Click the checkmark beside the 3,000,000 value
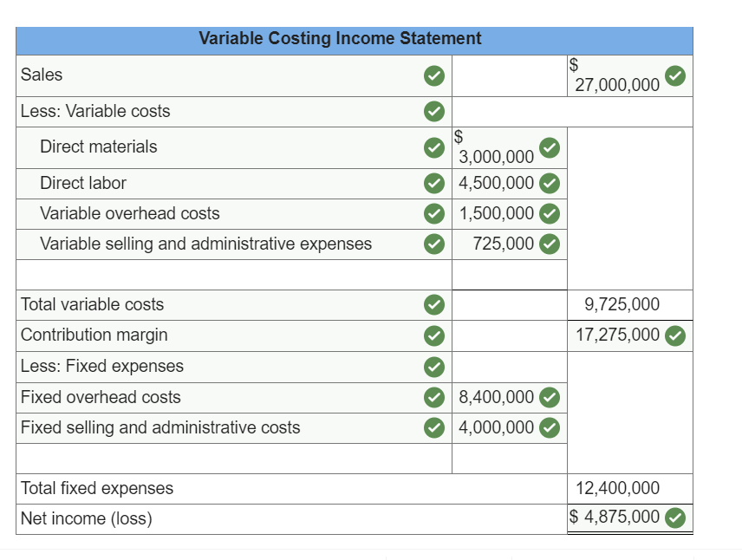The image size is (742, 560). coord(550,148)
